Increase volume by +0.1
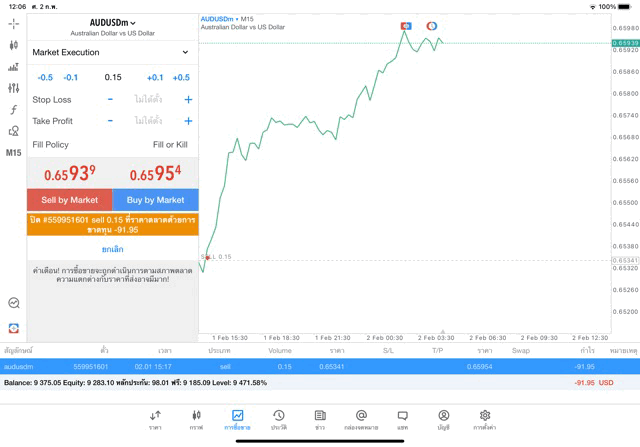The width and height of the screenshot is (640, 447). tap(155, 78)
